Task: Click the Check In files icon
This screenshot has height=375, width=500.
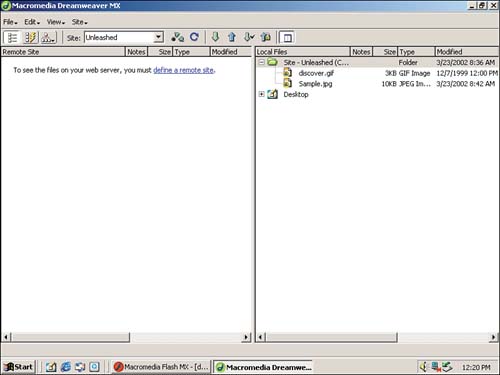Action: tap(266, 37)
